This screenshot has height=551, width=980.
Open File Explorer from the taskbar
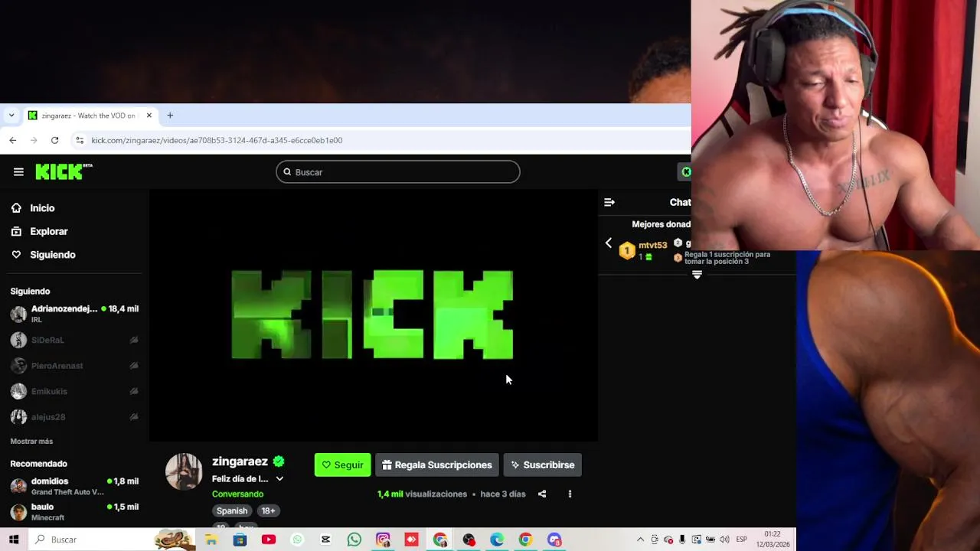[211, 540]
